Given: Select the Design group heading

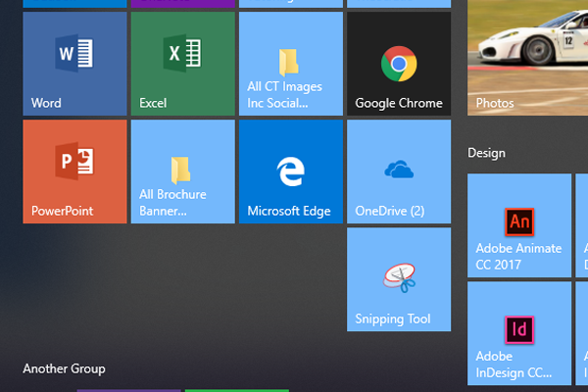Looking at the screenshot, I should pyautogui.click(x=486, y=153).
